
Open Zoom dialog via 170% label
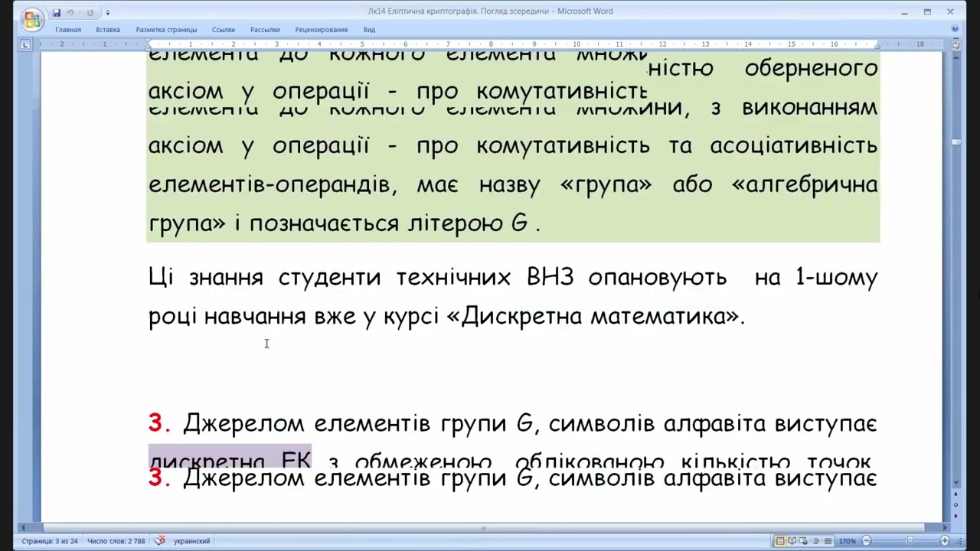click(x=848, y=541)
